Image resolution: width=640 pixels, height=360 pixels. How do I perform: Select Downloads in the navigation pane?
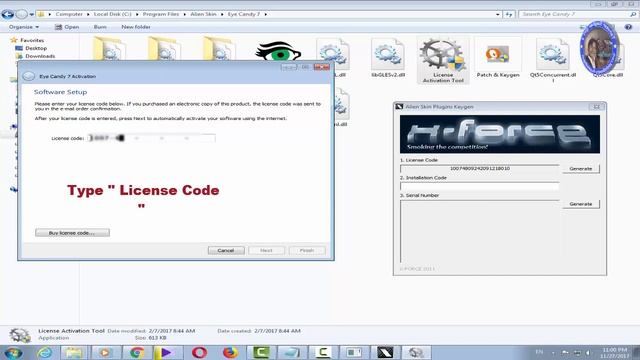(40, 56)
